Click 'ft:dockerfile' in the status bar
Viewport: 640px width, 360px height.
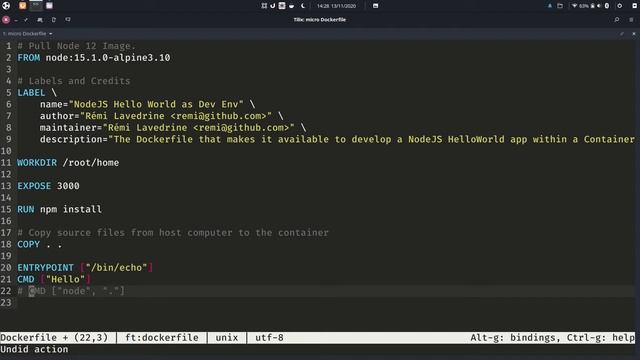[x=162, y=338]
